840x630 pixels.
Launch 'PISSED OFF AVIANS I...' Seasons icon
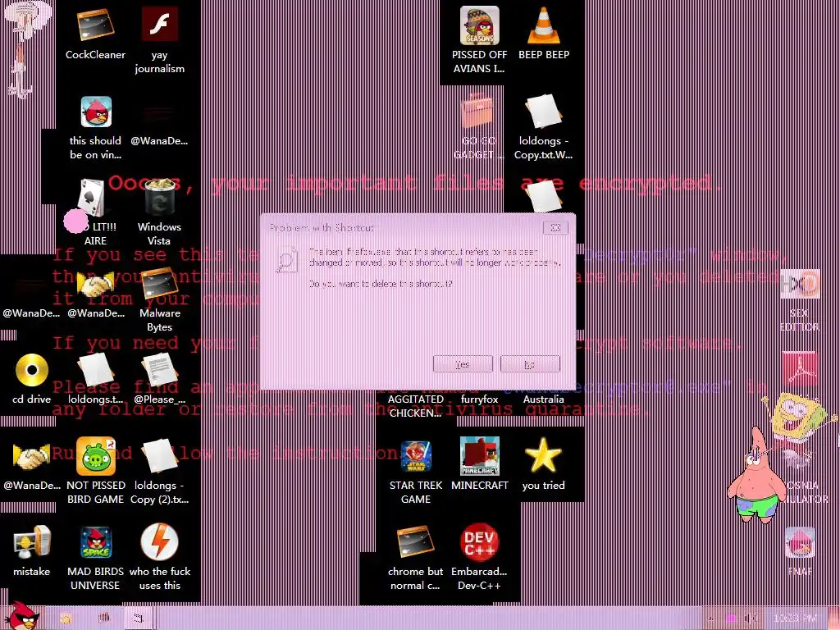coord(479,25)
